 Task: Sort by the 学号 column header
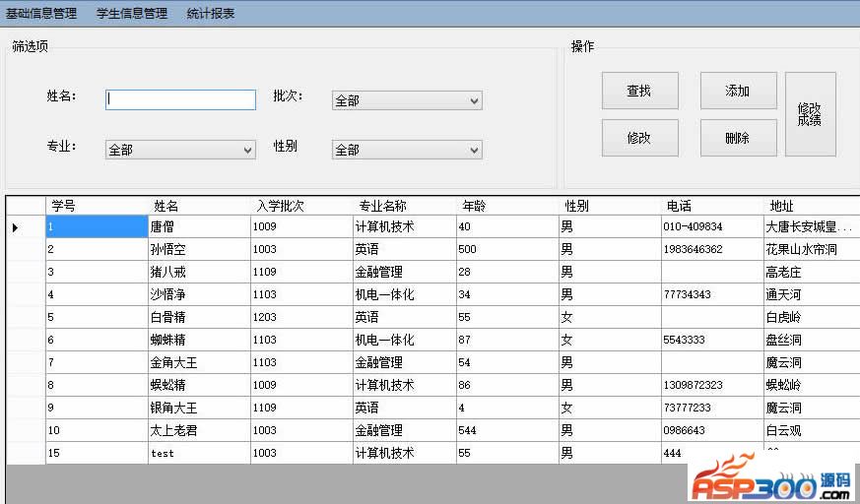[x=97, y=206]
